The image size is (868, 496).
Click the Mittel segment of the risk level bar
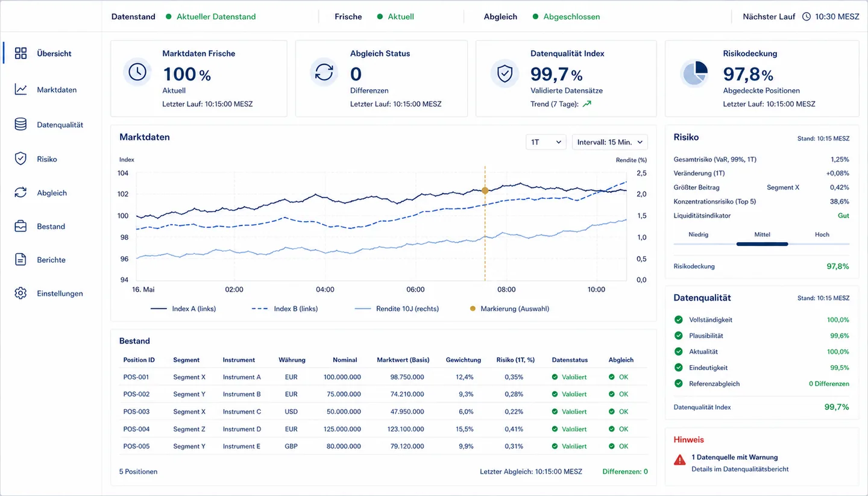[x=762, y=244]
